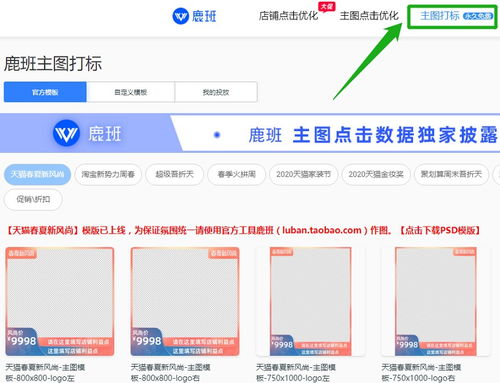
Task: Click the 鹿班 logo in the header
Action: coord(195,16)
